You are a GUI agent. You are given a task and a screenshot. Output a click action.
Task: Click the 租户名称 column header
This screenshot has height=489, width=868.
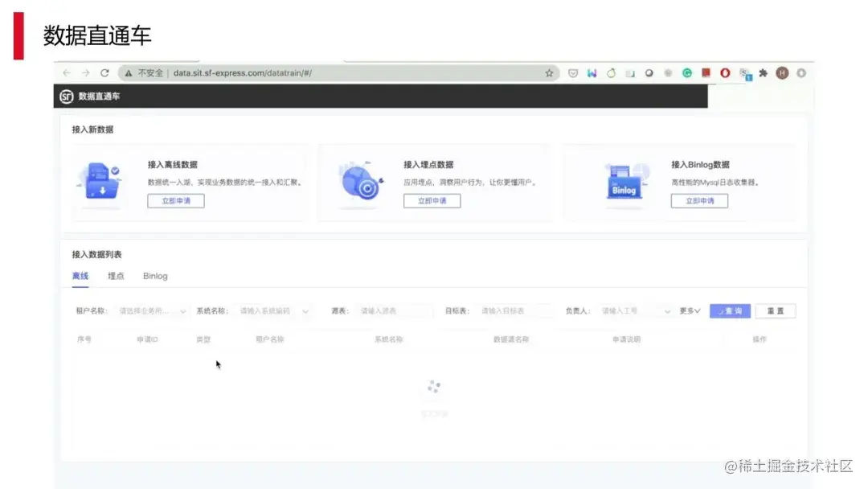click(x=269, y=339)
